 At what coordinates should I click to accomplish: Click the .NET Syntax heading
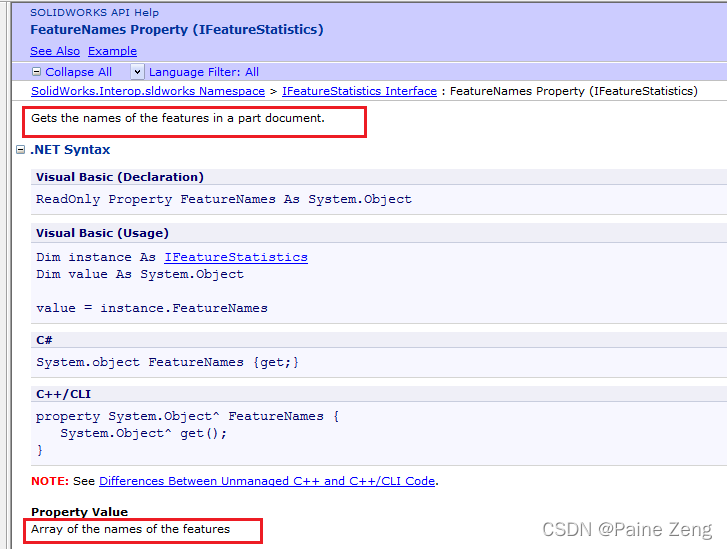pos(70,149)
